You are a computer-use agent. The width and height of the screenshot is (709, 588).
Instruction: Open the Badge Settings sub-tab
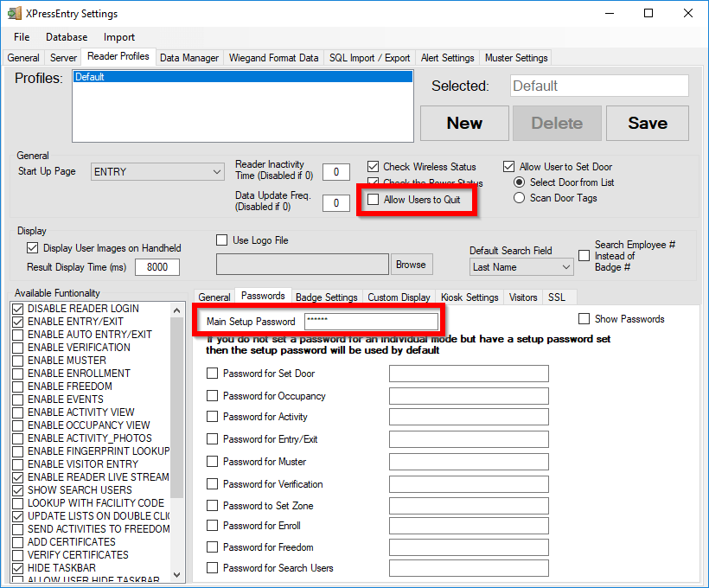tap(327, 297)
